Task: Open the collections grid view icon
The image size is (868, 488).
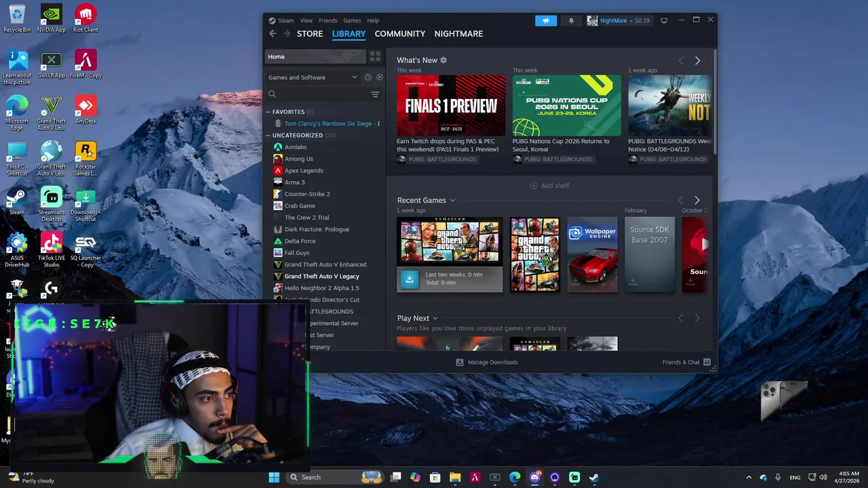Action: [375, 56]
